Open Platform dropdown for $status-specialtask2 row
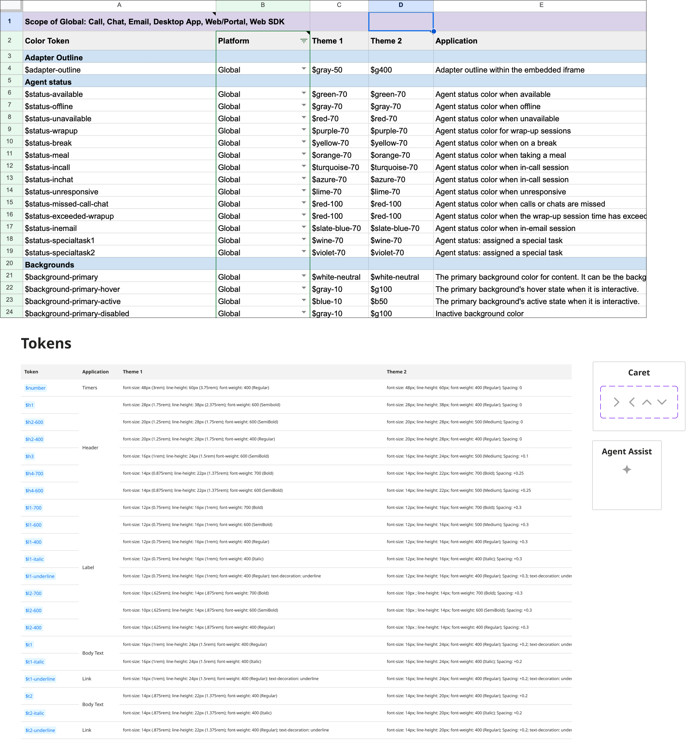This screenshot has height=752, width=700. [304, 252]
